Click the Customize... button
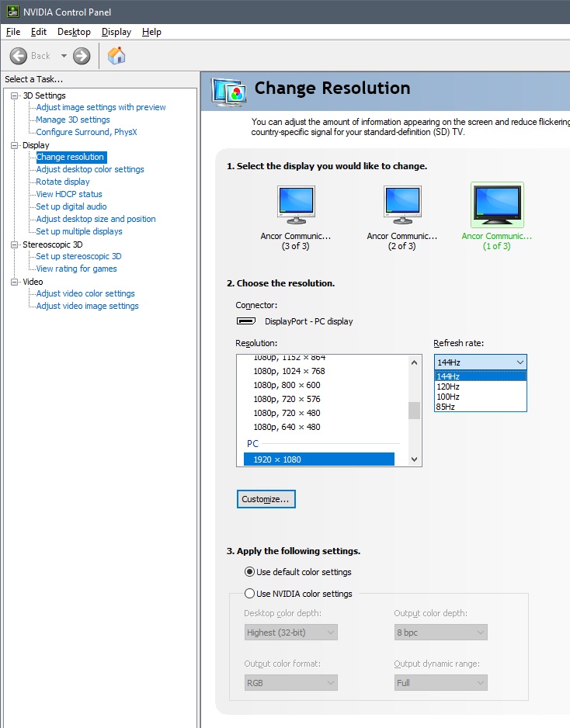The image size is (570, 728). pyautogui.click(x=266, y=499)
